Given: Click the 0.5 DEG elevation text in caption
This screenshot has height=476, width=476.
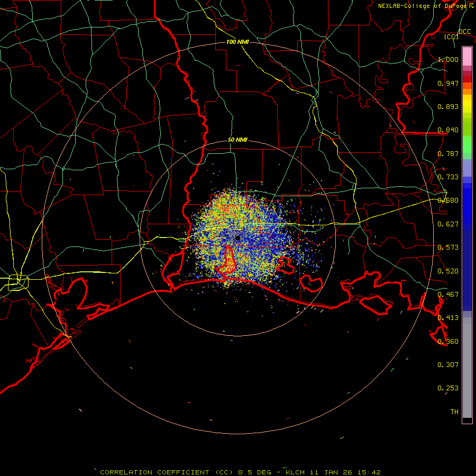Looking at the screenshot, I should (254, 472).
